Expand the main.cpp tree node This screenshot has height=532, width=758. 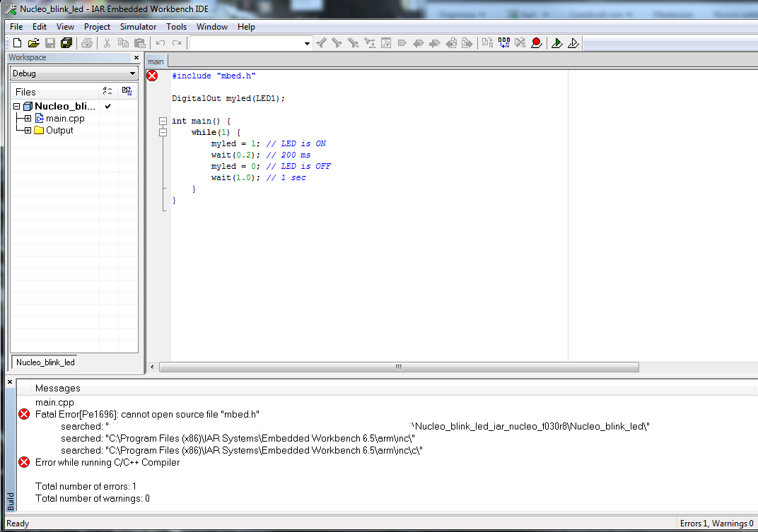28,119
